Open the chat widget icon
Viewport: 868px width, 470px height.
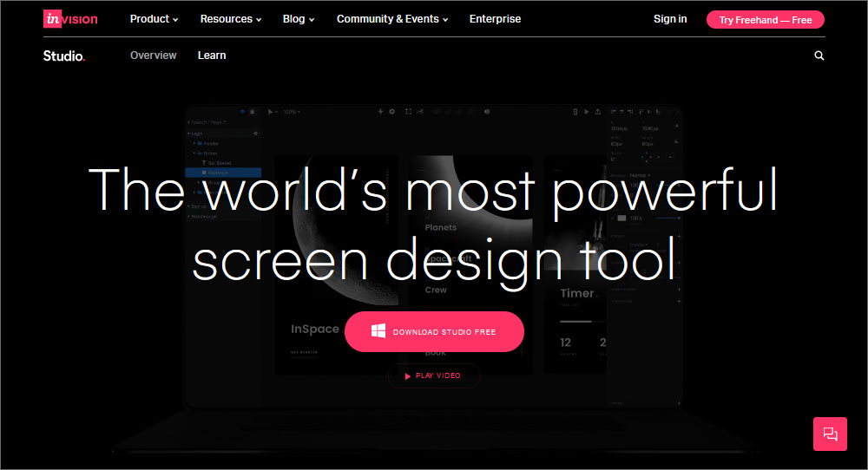tap(830, 434)
